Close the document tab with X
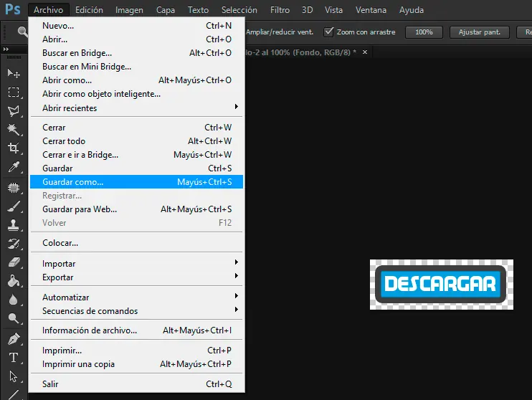This screenshot has width=532, height=400. click(365, 52)
